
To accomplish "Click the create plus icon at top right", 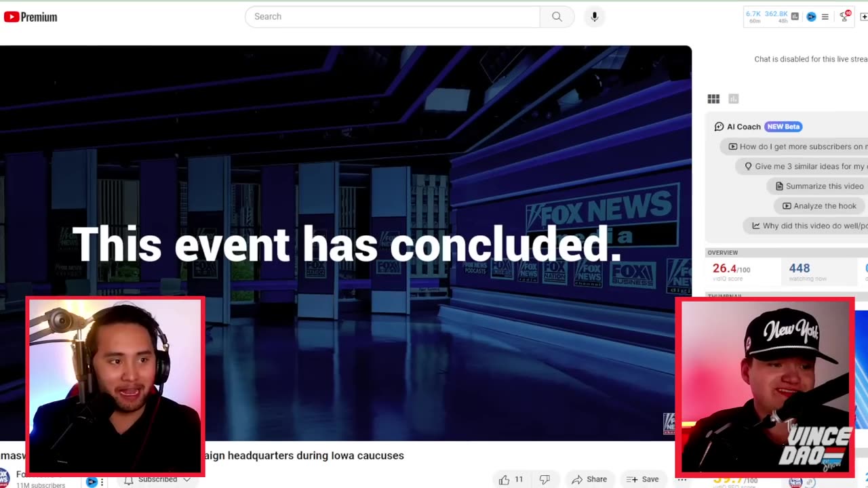I will click(x=864, y=16).
